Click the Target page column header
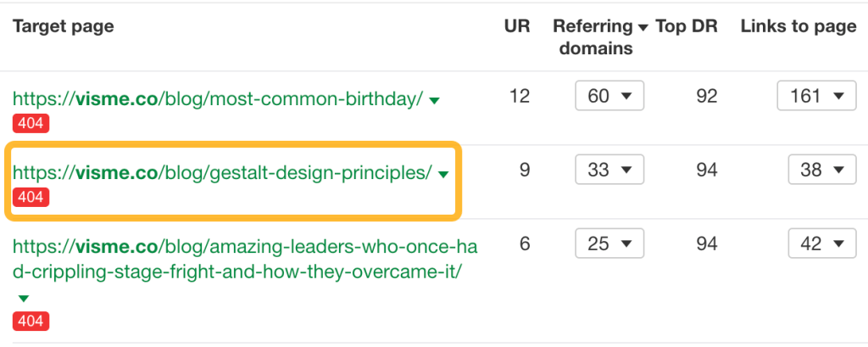Image resolution: width=868 pixels, height=347 pixels. click(x=63, y=26)
